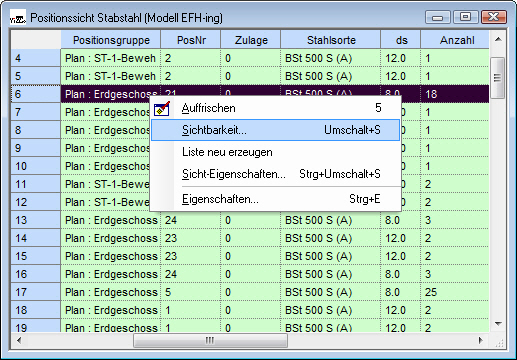Click the Anzahl column header
Viewport: 517px width, 360px height.
pyautogui.click(x=456, y=40)
